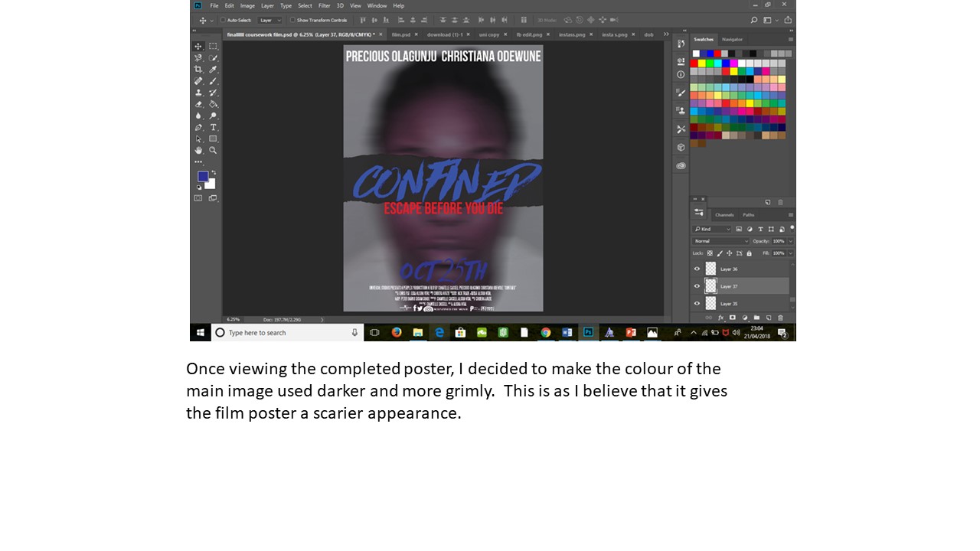980x551 pixels.
Task: Click the background color white swatch
Action: (x=211, y=184)
